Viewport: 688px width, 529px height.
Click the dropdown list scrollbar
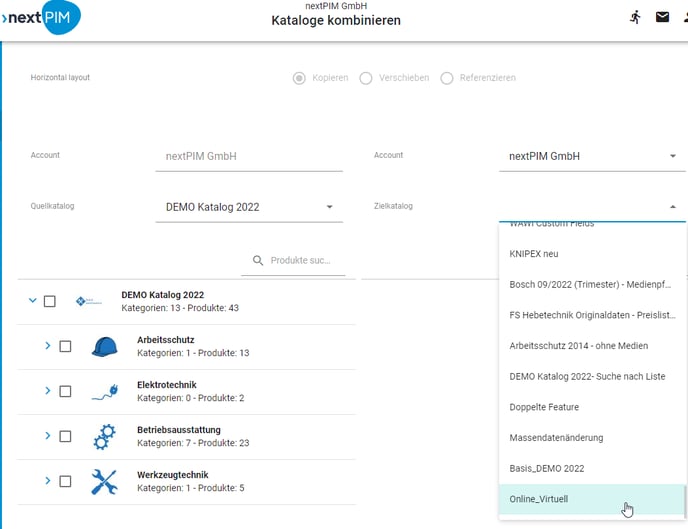tap(684, 501)
